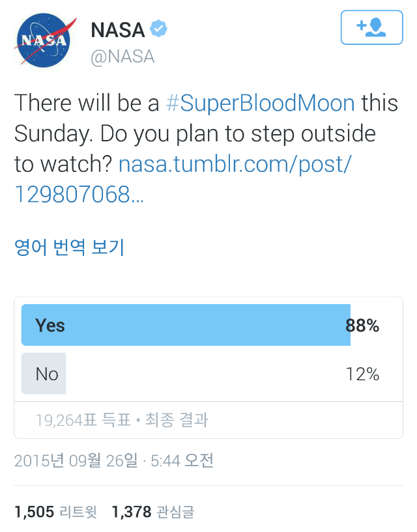417x532 pixels.
Task: Select the Yes poll result bar
Action: click(186, 325)
